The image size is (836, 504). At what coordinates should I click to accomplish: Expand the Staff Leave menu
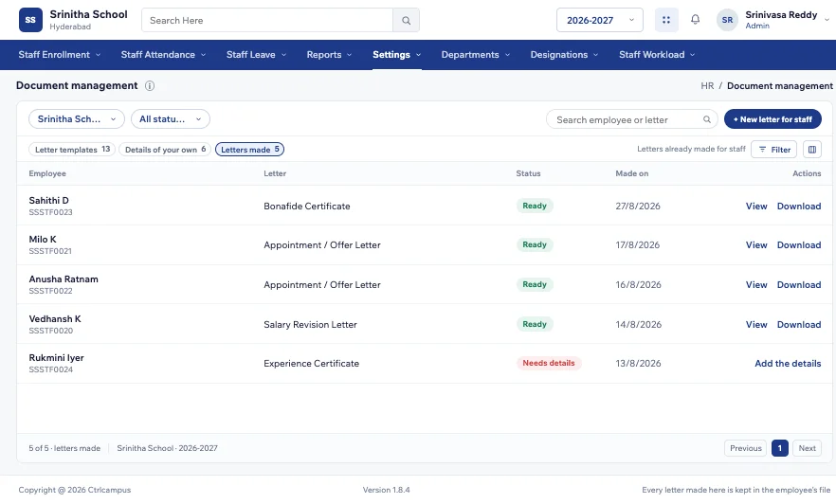[x=257, y=54]
